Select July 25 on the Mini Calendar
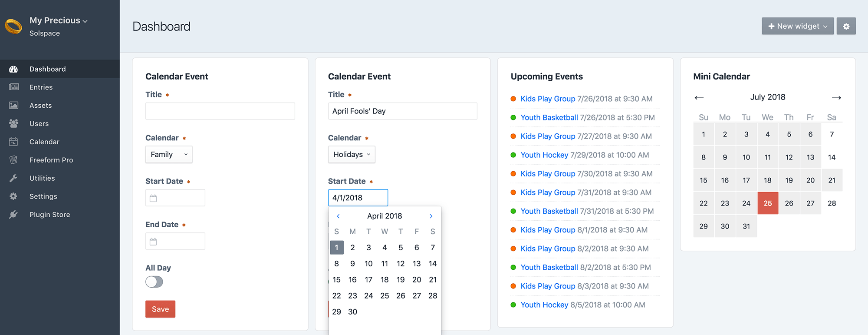Screen dimensions: 868x335 pos(768,203)
